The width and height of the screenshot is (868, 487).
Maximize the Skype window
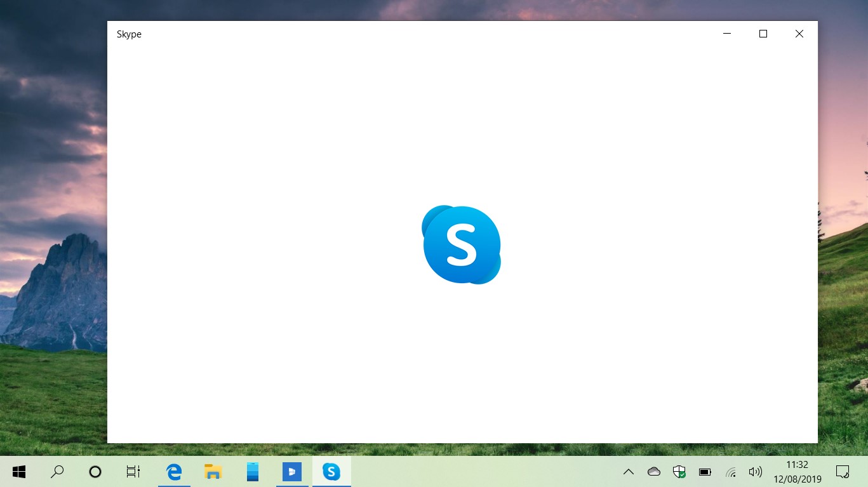763,34
